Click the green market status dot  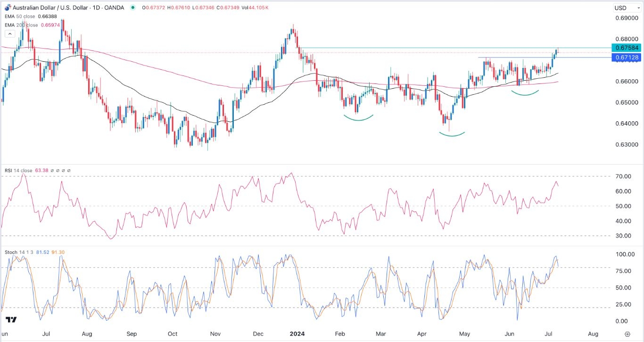pos(132,8)
